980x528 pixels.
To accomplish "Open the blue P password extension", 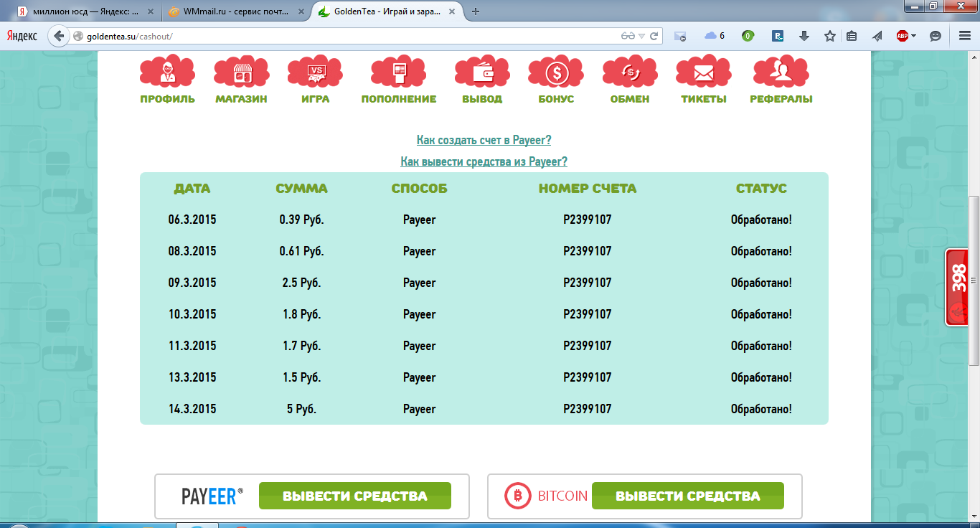I will [777, 36].
